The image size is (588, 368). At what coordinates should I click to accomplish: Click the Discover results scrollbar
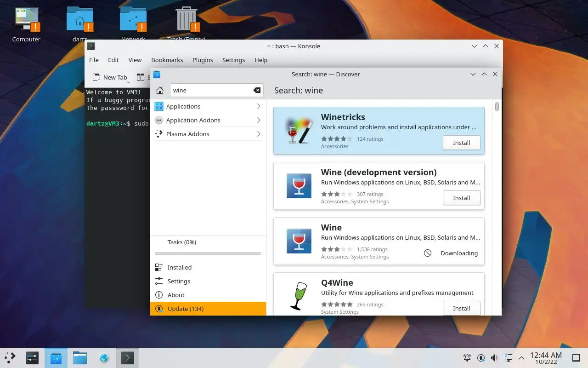point(497,107)
